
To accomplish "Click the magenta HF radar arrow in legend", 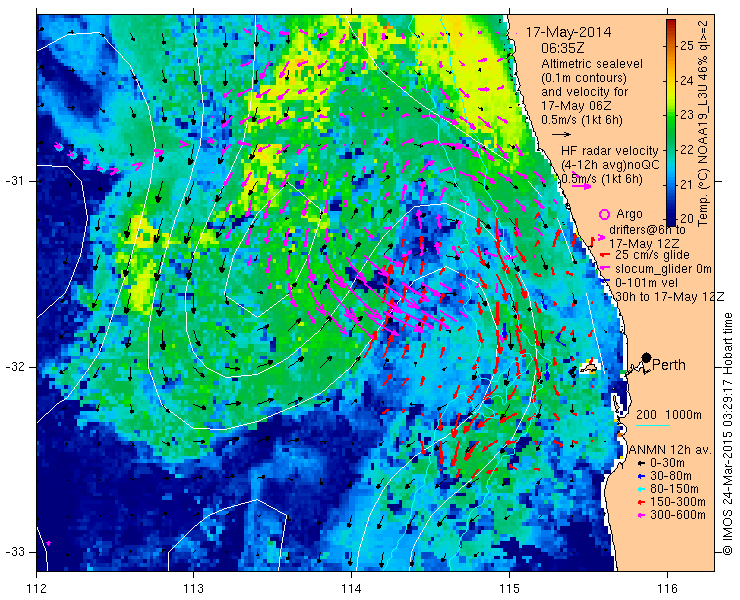I will pos(581,186).
